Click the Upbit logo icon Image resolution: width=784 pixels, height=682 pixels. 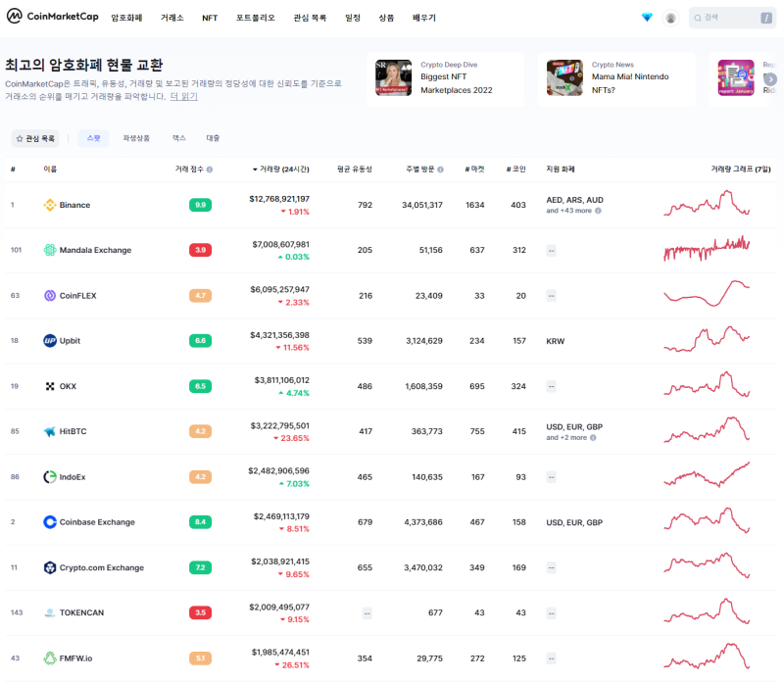(50, 340)
